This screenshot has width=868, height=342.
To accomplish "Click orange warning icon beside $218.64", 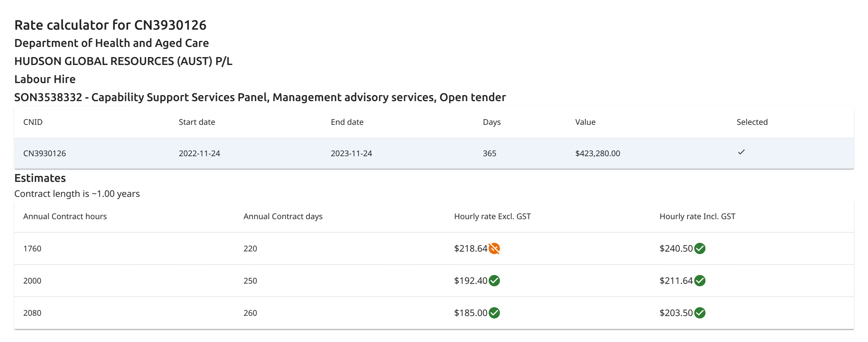I will coord(494,248).
